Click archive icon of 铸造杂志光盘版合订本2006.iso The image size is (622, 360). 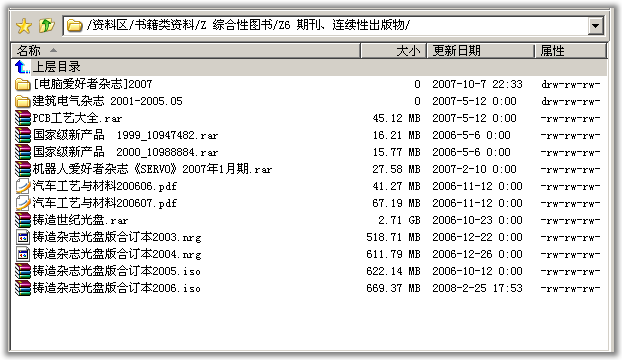[x=23, y=289]
